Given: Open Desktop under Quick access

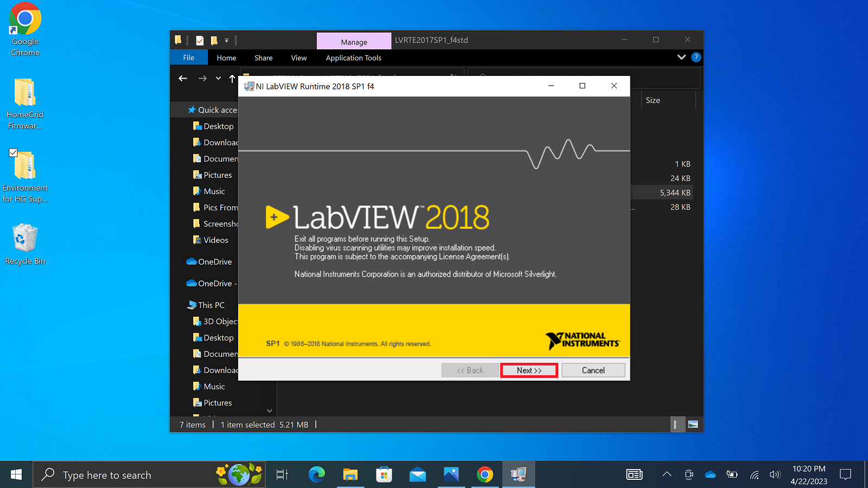Looking at the screenshot, I should 213,126.
